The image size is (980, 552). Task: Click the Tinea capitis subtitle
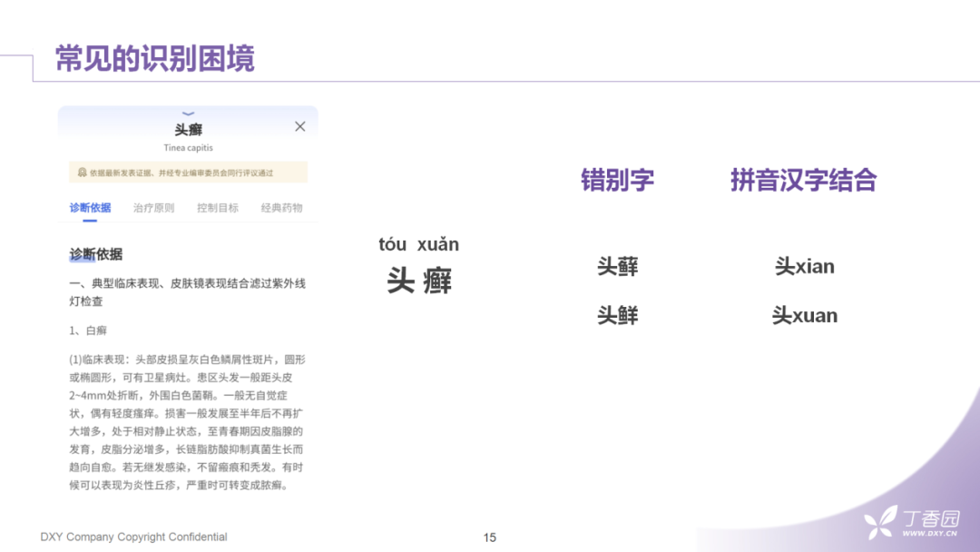189,148
